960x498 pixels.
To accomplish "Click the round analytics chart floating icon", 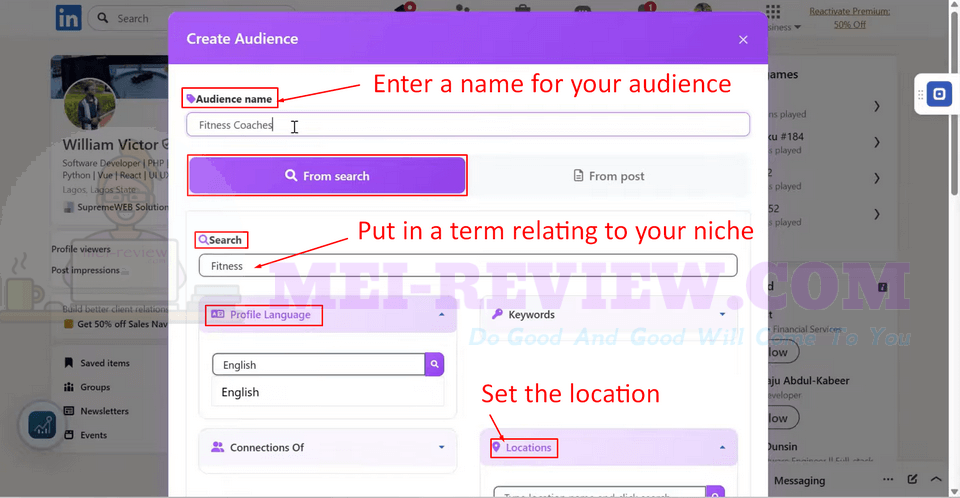I will [x=42, y=425].
